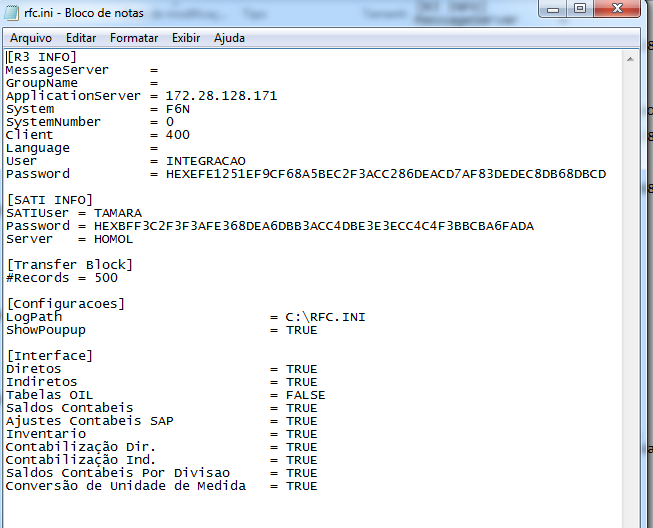Click the User value INTEGRACAO
The width and height of the screenshot is (653, 528).
tap(206, 161)
